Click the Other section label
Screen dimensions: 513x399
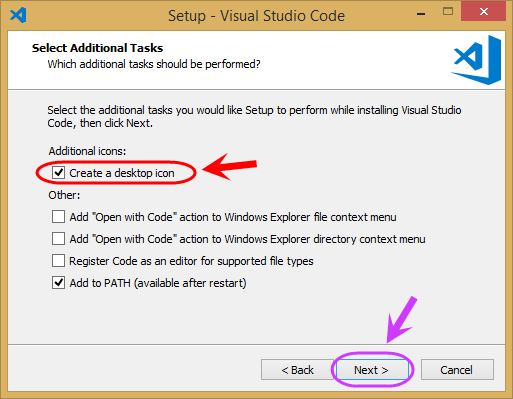coord(64,195)
